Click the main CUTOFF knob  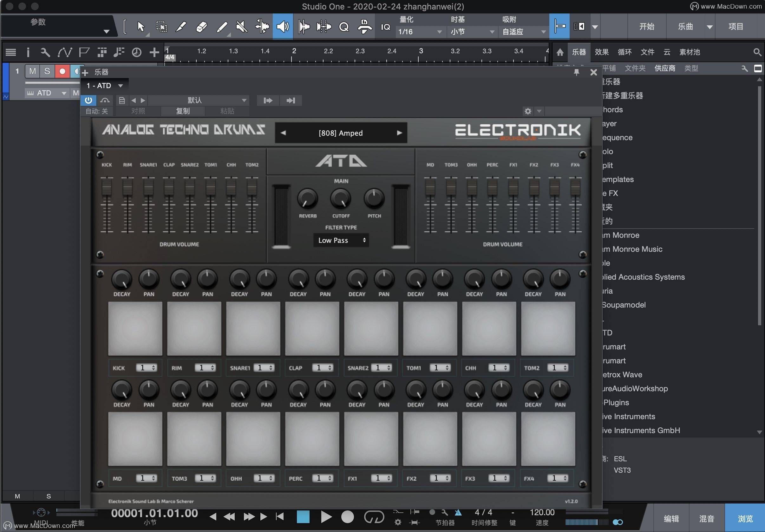click(x=341, y=198)
